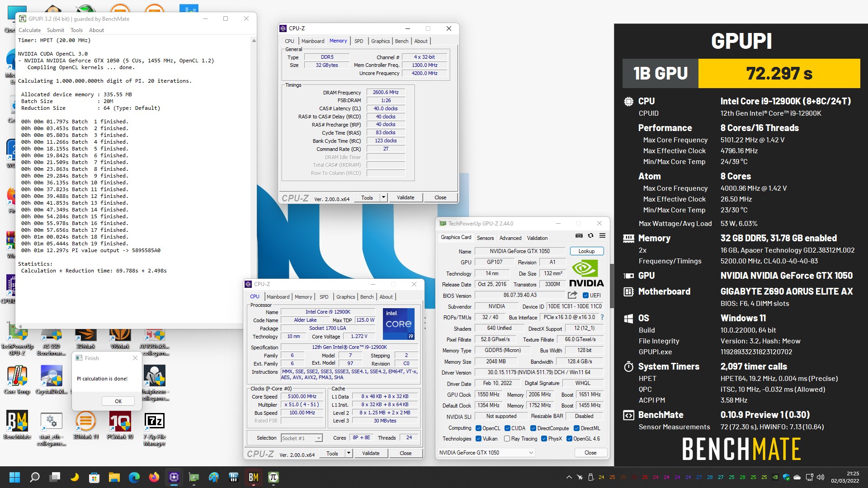Screen dimensions: 868x488
Task: Toggle the OpenGL 4.6 checkbox
Action: (570, 439)
